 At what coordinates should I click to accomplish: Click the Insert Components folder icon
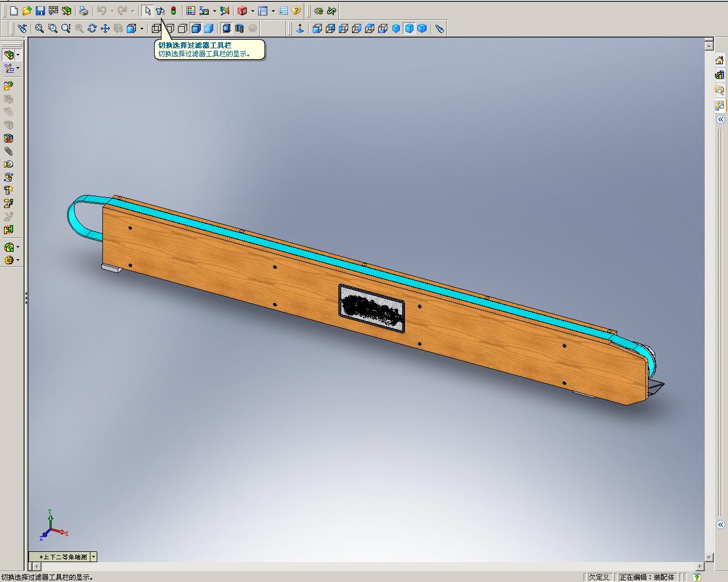coord(9,86)
